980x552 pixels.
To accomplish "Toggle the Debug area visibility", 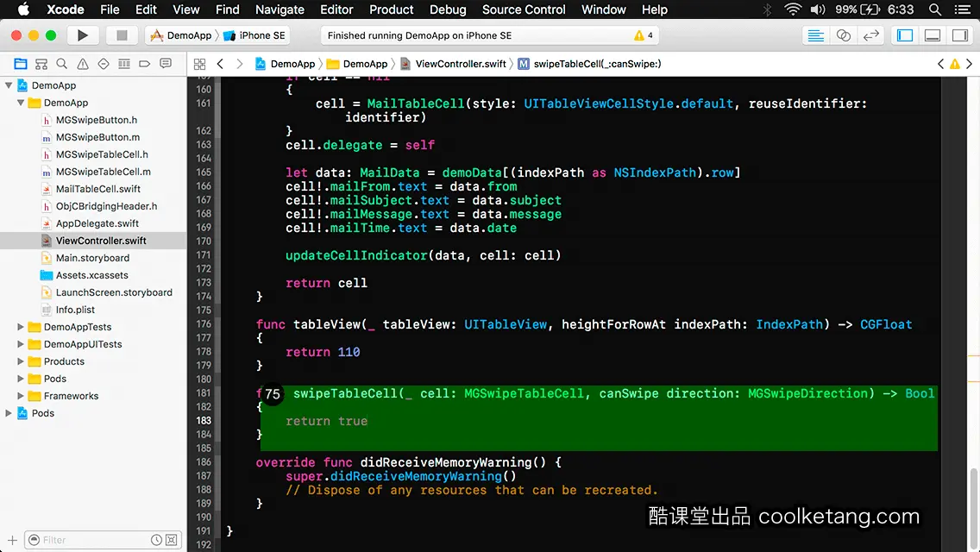I will pos(933,35).
